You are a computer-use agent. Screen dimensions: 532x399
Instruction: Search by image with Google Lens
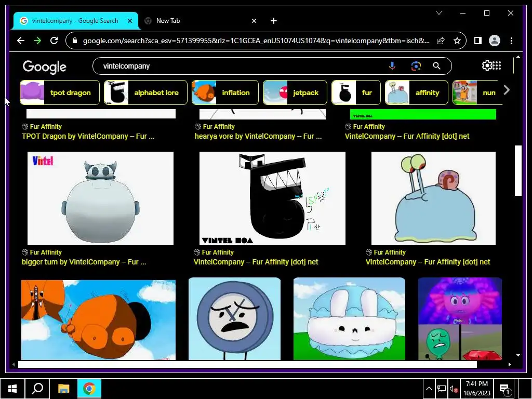click(416, 66)
